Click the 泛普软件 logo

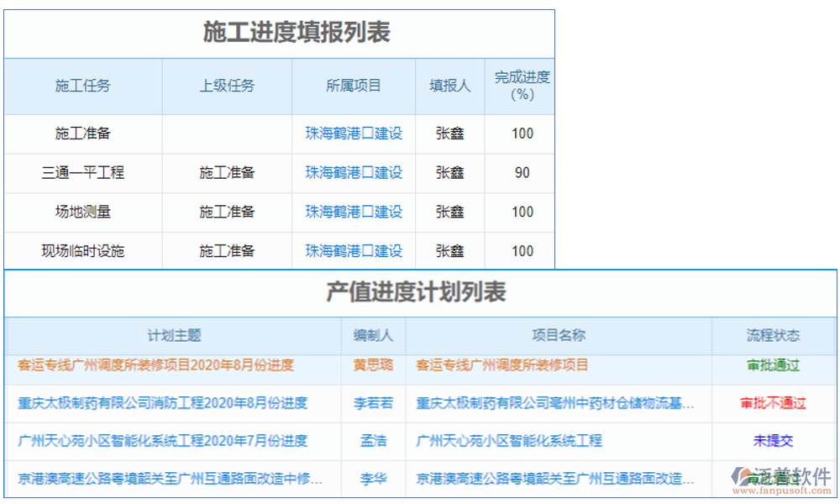[782, 479]
